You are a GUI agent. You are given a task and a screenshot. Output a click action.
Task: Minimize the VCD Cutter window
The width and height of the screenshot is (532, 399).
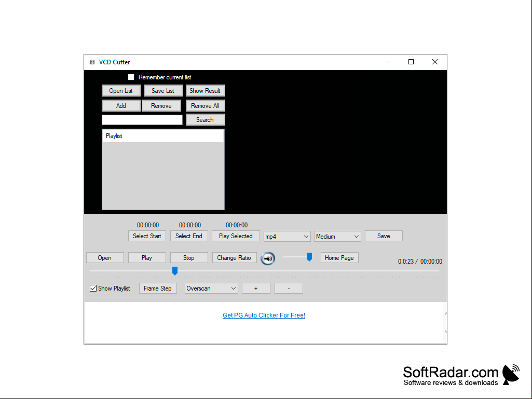point(388,62)
